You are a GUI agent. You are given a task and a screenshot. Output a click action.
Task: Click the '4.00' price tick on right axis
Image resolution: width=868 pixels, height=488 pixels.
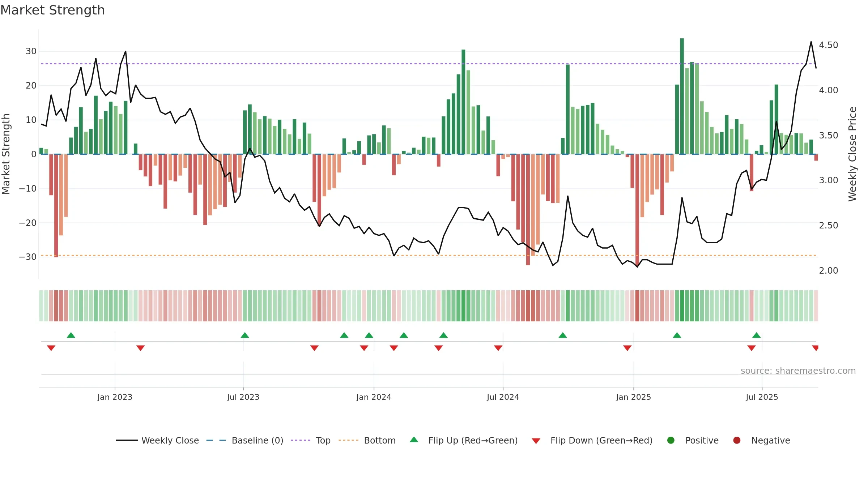(829, 90)
